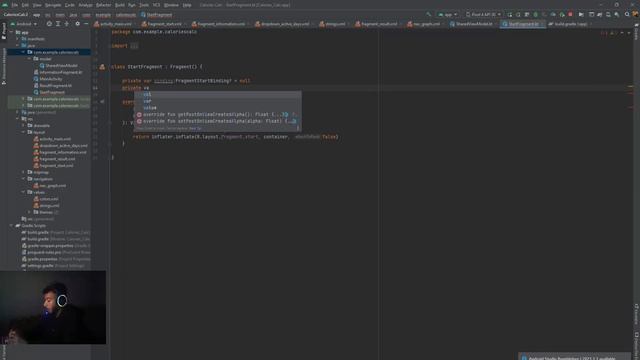Select colors.xml in values folder
Image resolution: width=640 pixels, height=360 pixels.
[x=46, y=199]
